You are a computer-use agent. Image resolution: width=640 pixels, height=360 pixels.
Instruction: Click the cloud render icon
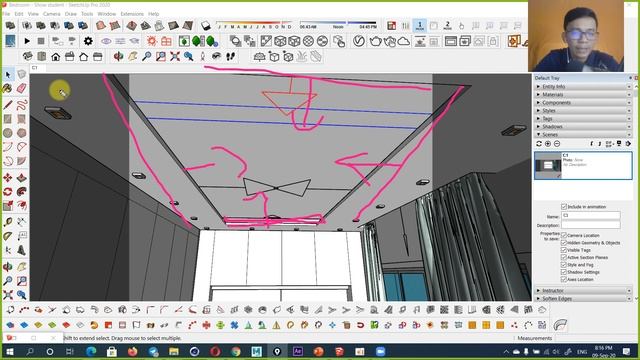point(403,41)
